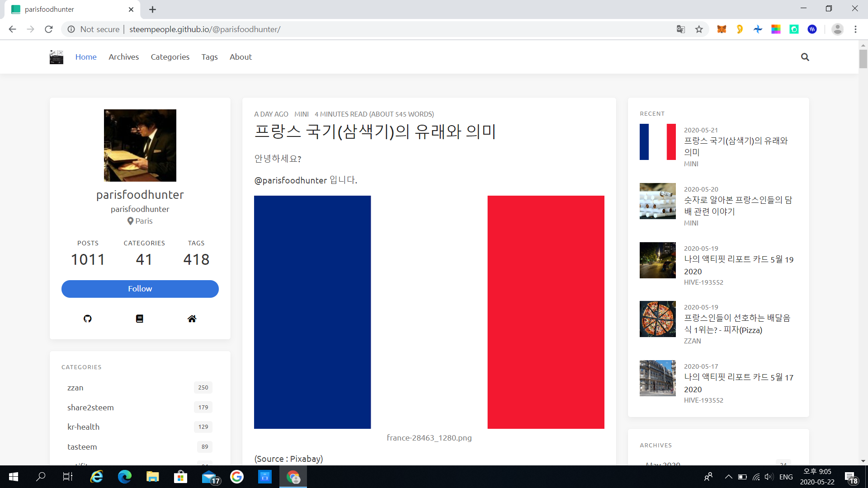Screen dimensions: 868x488
Task: Click the parisfoodhunter profile photo
Action: coord(140,145)
